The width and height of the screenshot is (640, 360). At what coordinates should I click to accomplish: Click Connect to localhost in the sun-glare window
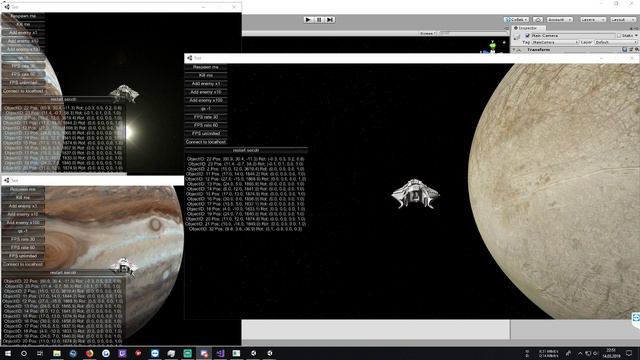coord(23,91)
